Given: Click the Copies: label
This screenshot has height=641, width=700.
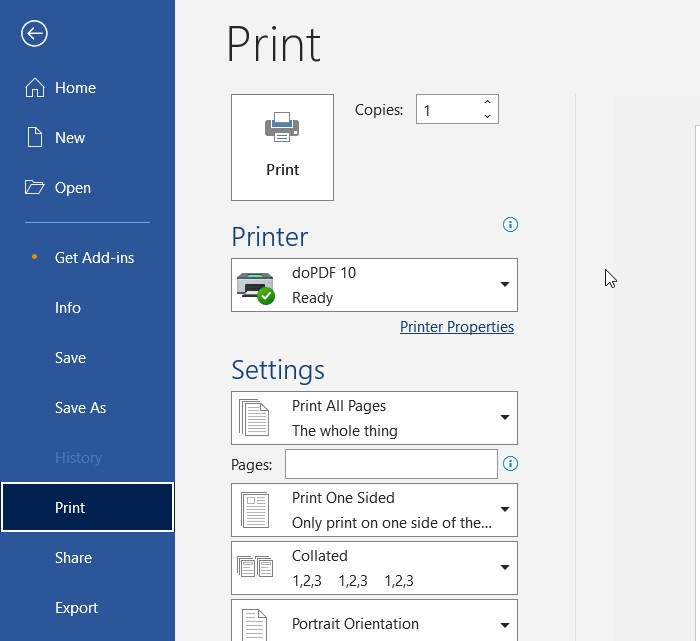Looking at the screenshot, I should (379, 110).
